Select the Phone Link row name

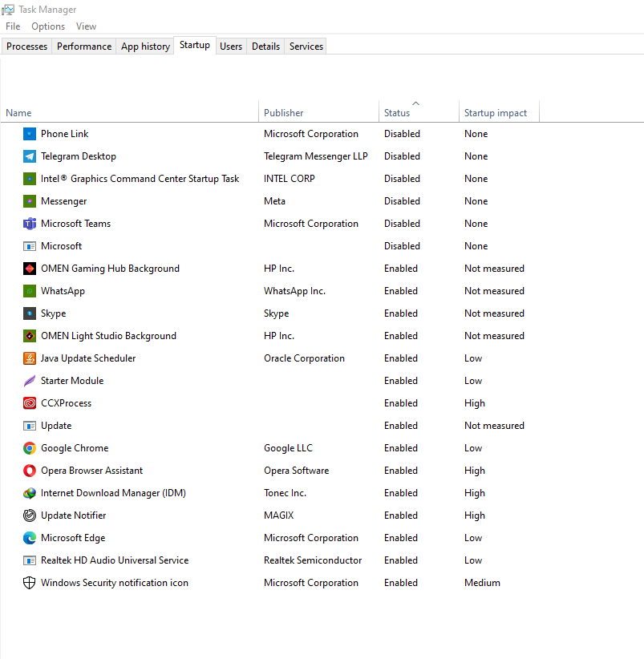click(65, 134)
